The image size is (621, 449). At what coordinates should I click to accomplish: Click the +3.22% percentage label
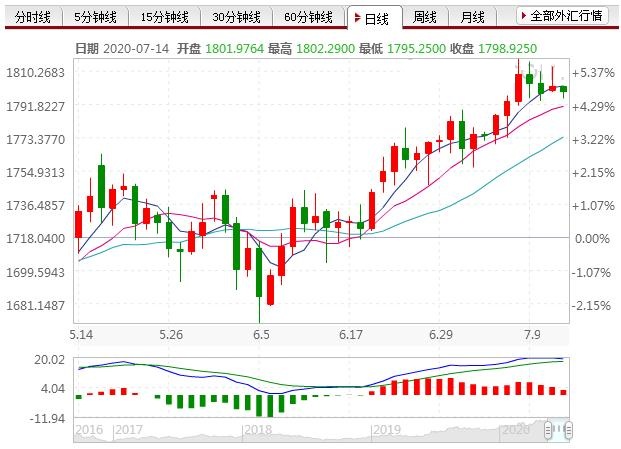tap(593, 139)
